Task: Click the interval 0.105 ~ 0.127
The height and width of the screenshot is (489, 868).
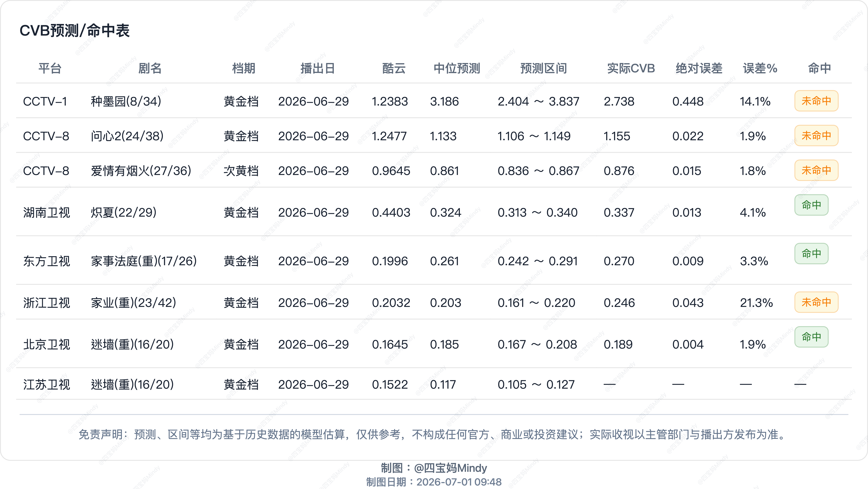Action: tap(536, 384)
